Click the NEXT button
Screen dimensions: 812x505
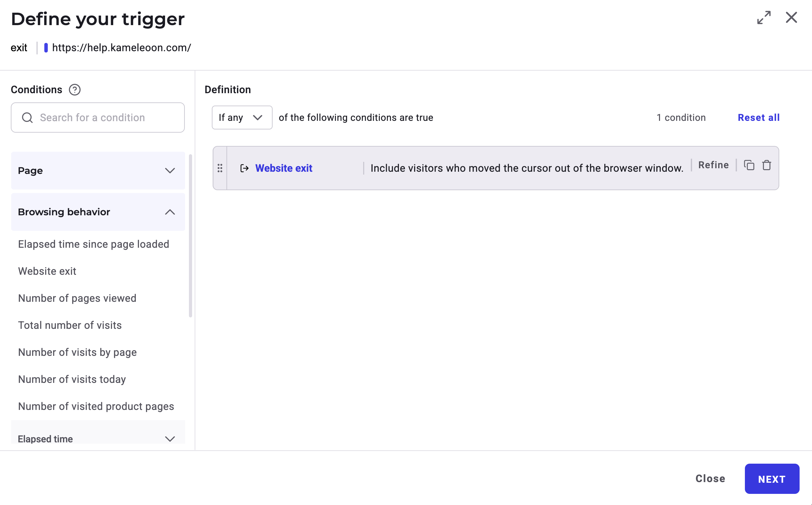tap(772, 479)
